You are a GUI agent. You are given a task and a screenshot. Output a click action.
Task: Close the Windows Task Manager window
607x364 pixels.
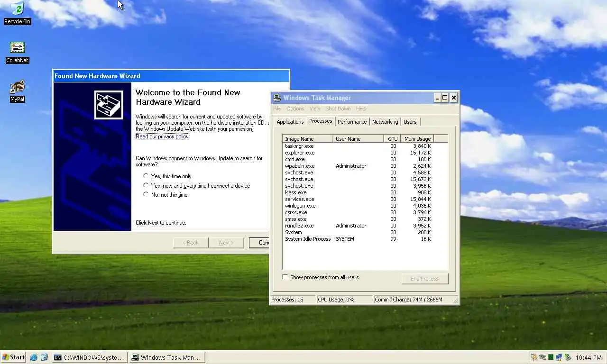click(453, 98)
